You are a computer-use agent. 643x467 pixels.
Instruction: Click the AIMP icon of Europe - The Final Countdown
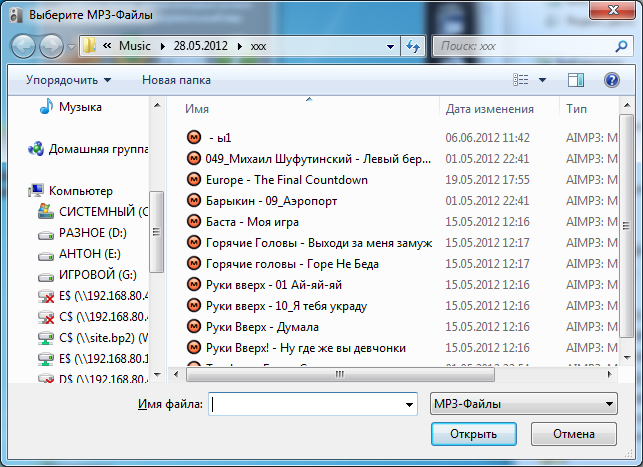coord(194,179)
